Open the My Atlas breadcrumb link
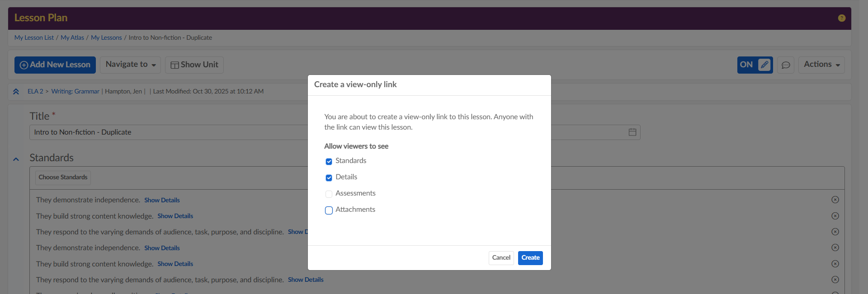Screen dimensions: 868x294 72,37
